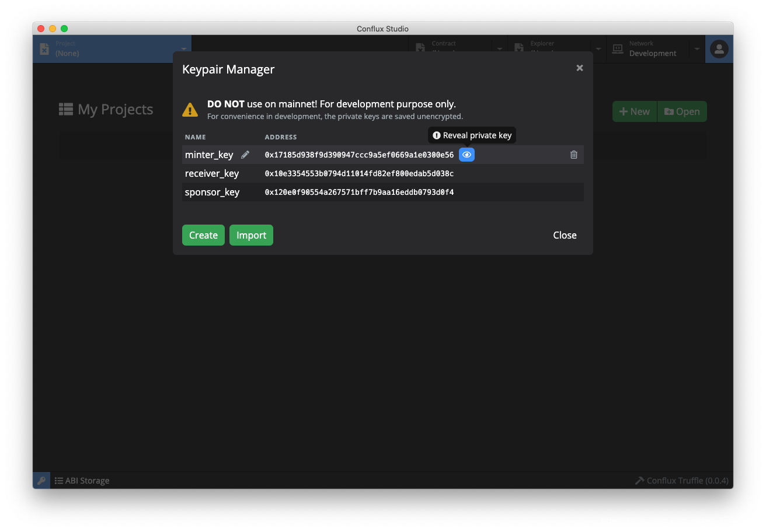Image resolution: width=766 pixels, height=532 pixels.
Task: Select the receiver_key row name
Action: coord(212,173)
